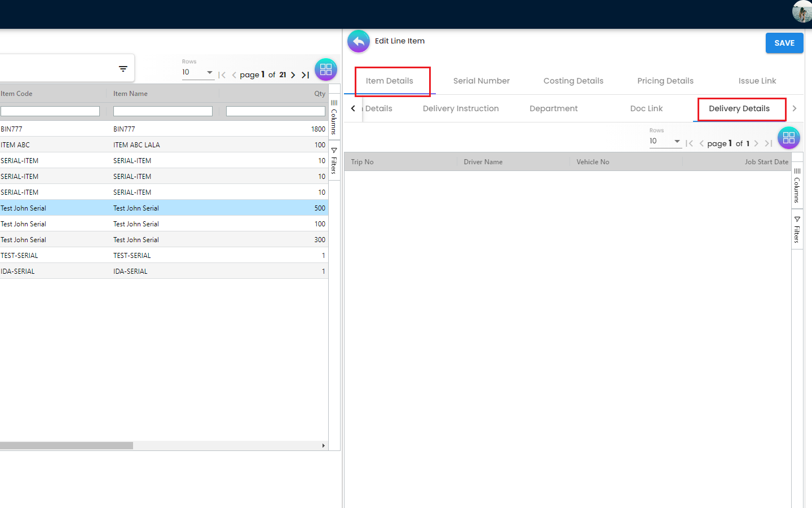Screen dimensions: 812x508
Task: Click the left grid view round button
Action: point(326,69)
